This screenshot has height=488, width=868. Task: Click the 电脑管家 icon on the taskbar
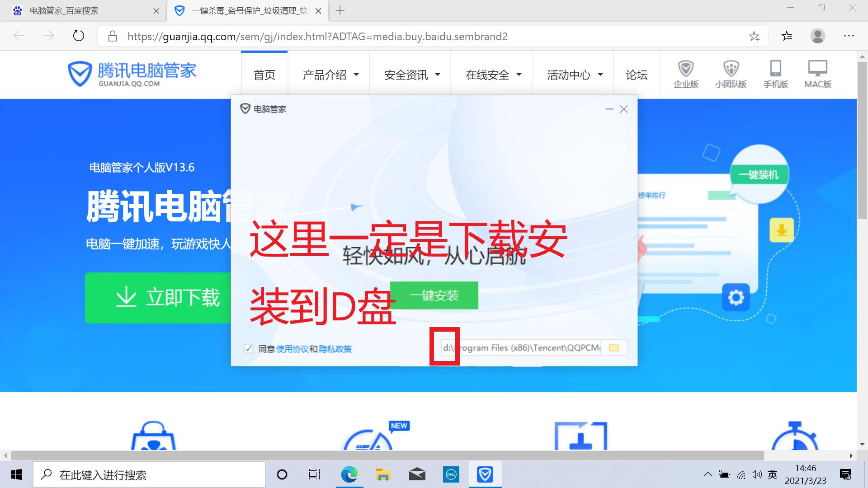tap(485, 474)
